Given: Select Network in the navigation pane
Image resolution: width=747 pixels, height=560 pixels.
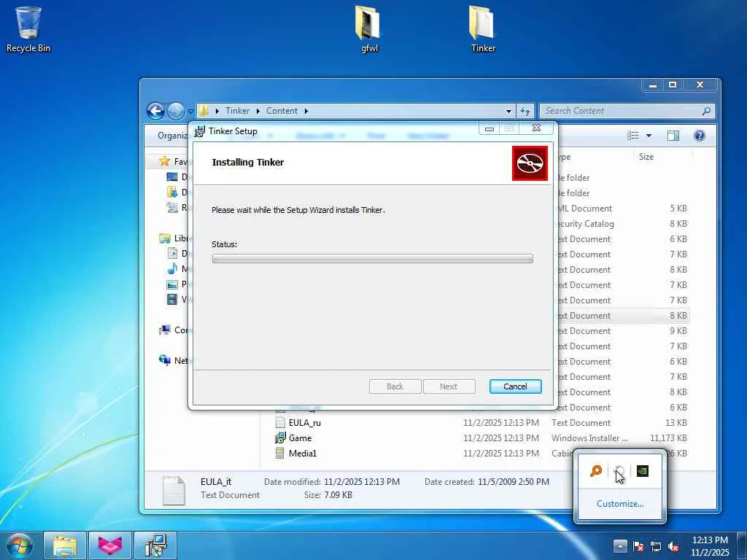Looking at the screenshot, I should 174,360.
